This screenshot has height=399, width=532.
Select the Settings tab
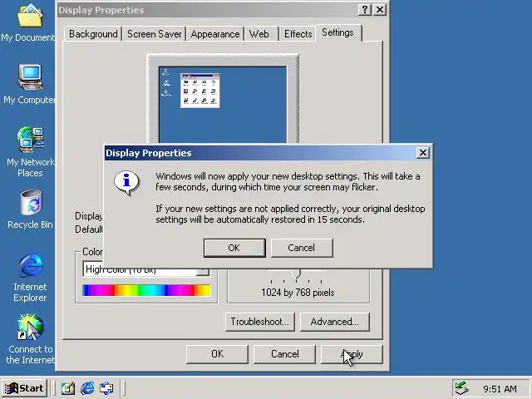pos(338,32)
